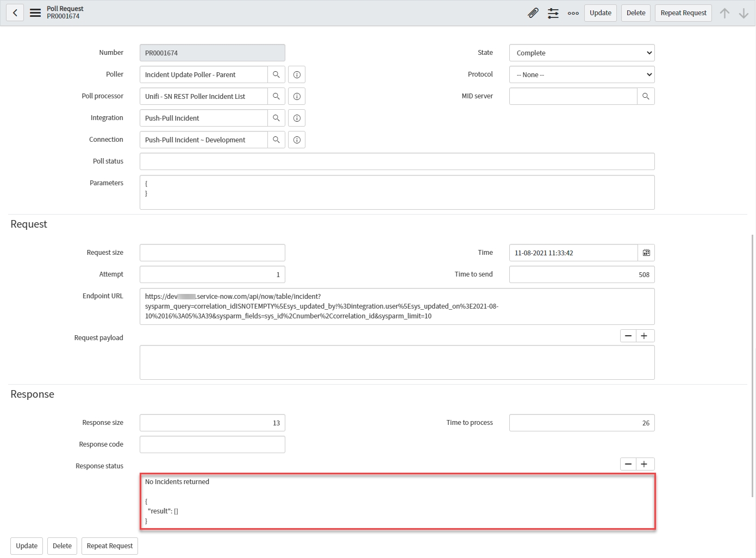Open the Time calendar picker
Viewport: 756px width, 558px height.
pyautogui.click(x=646, y=253)
